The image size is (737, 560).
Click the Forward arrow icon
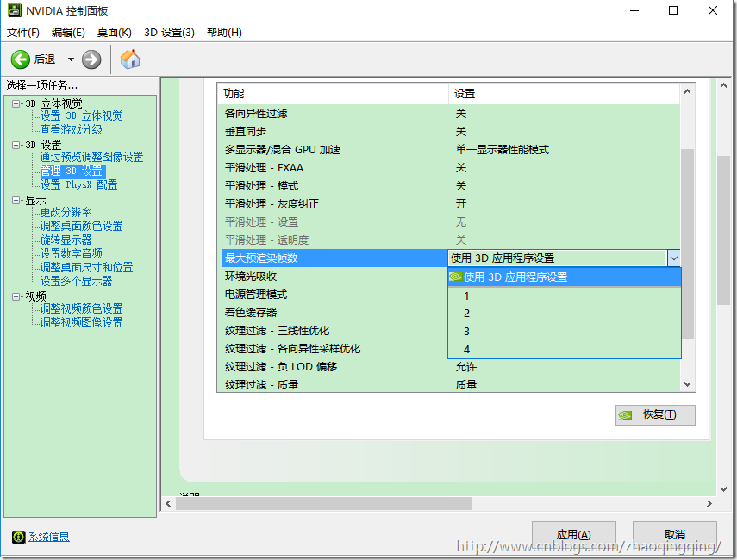[91, 59]
